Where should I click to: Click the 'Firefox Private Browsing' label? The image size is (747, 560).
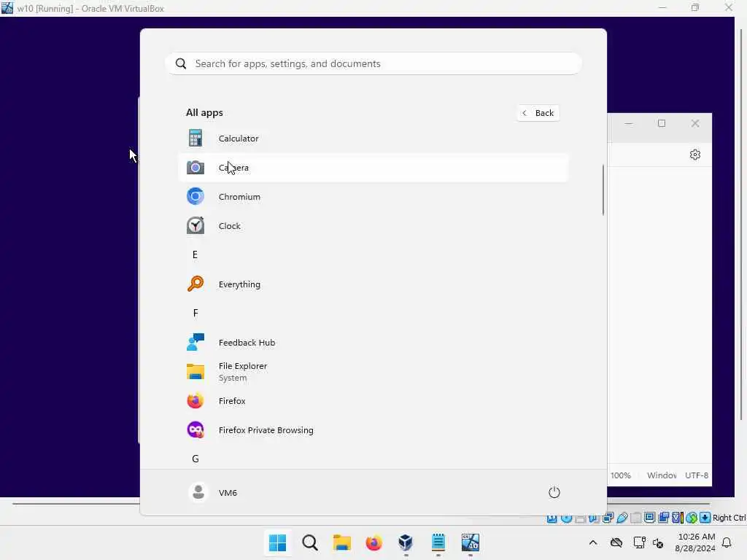pos(266,430)
